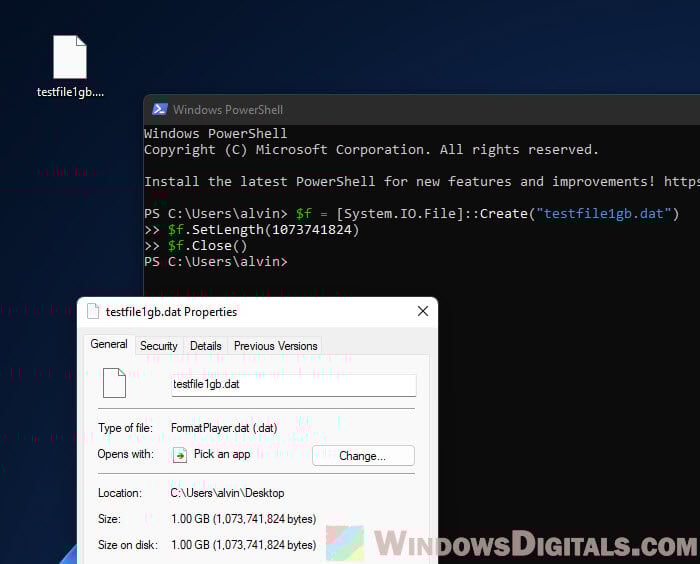
Task: Click the Pick an app label
Action: [222, 454]
